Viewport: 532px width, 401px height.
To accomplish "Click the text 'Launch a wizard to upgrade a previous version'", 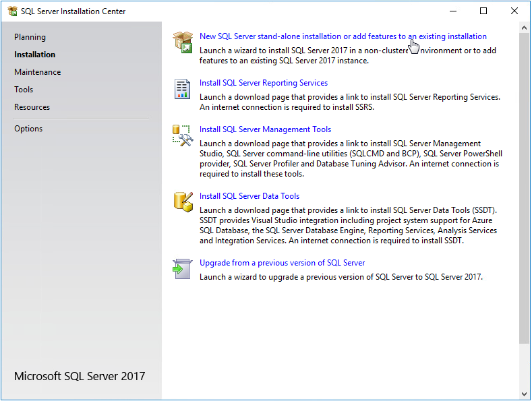I will tap(283, 277).
